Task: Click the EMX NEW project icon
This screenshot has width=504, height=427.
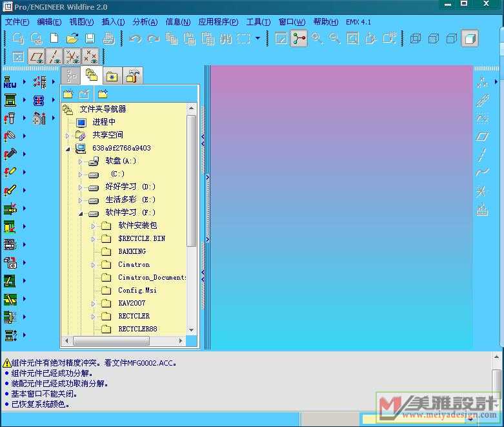Action: click(x=10, y=82)
